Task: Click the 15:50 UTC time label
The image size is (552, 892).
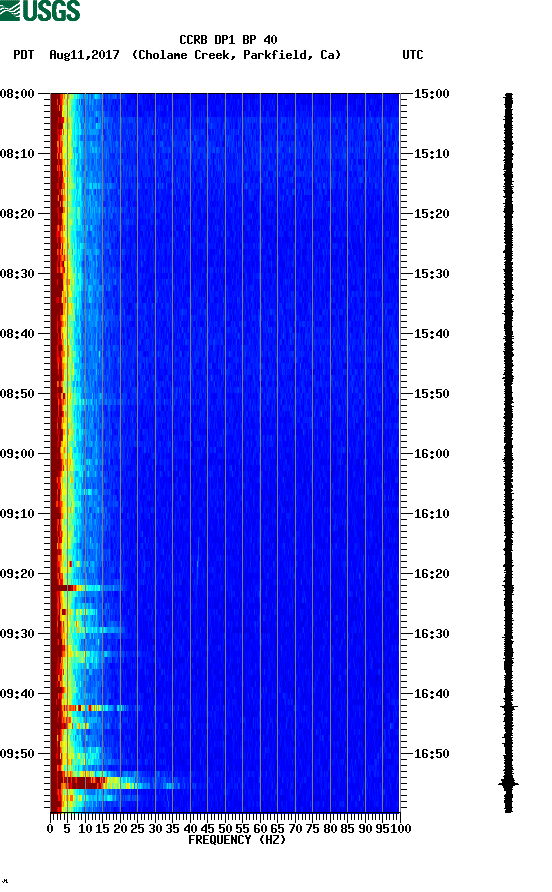Action: tap(431, 394)
